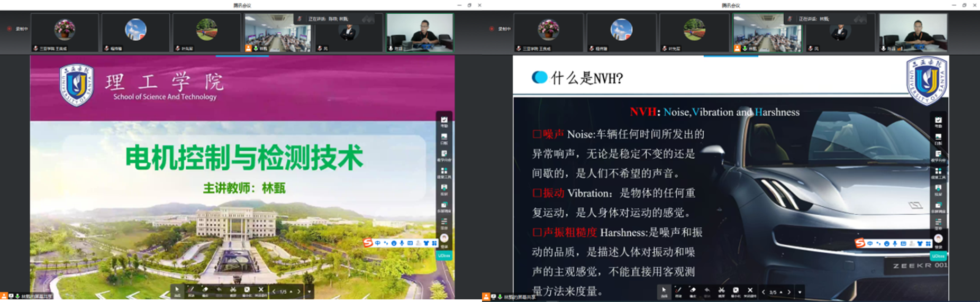
Task: Select the classroom video tile in right window
Action: tap(767, 33)
